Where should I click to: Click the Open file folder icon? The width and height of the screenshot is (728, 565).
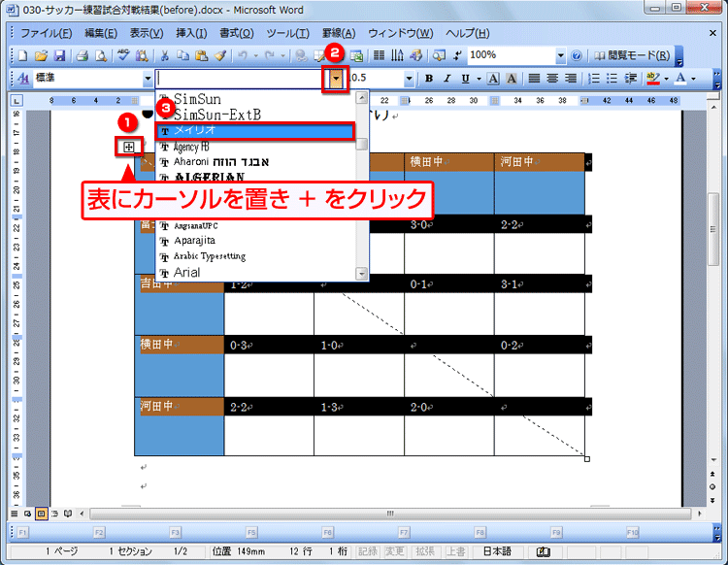click(x=41, y=55)
